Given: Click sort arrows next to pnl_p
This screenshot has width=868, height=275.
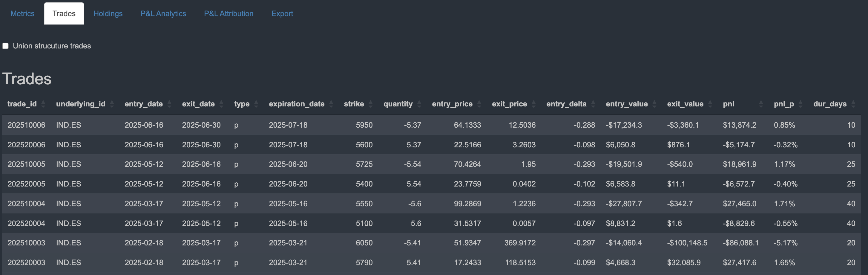Looking at the screenshot, I should (800, 104).
